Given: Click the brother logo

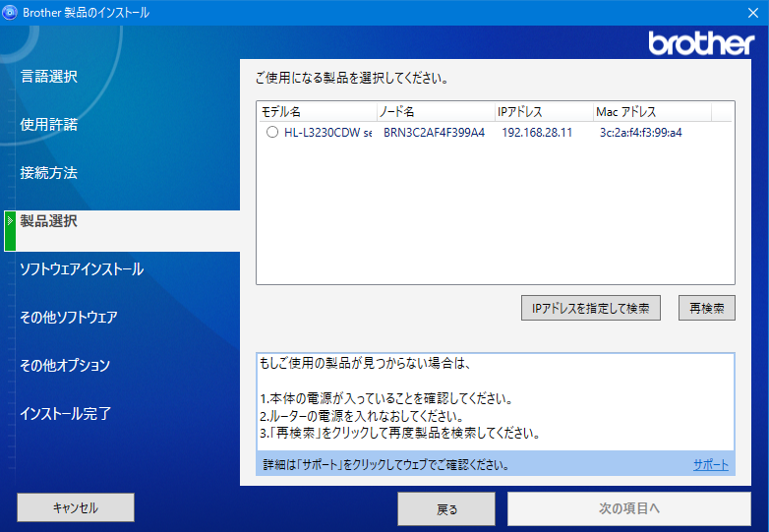Looking at the screenshot, I should [x=701, y=43].
